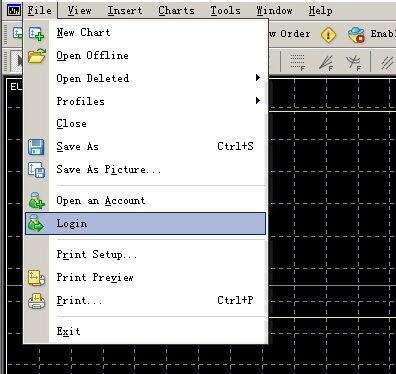This screenshot has width=396, height=374.
Task: Click the Open an Account user icon
Action: pos(36,201)
